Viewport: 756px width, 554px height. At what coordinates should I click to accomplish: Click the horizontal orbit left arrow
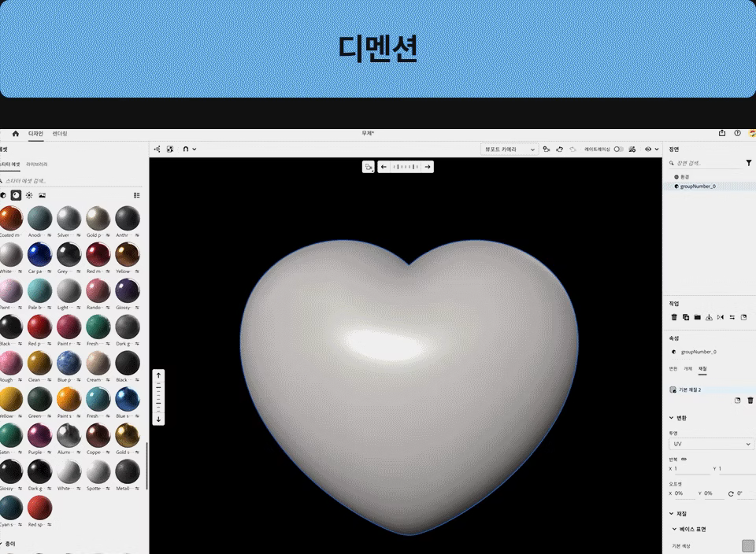click(x=384, y=167)
